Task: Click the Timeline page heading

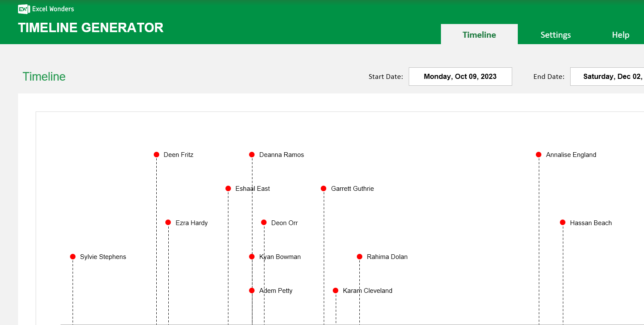Action: (x=44, y=76)
